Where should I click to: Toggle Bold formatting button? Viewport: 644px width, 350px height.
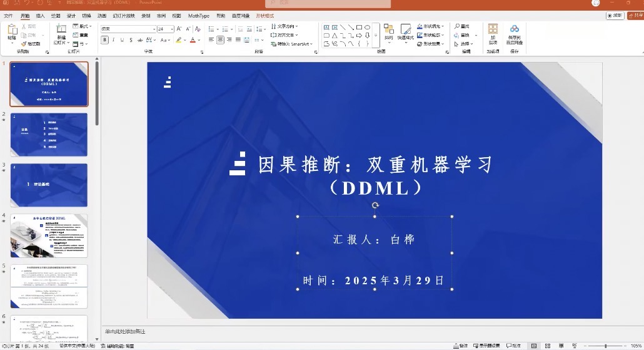pos(104,40)
